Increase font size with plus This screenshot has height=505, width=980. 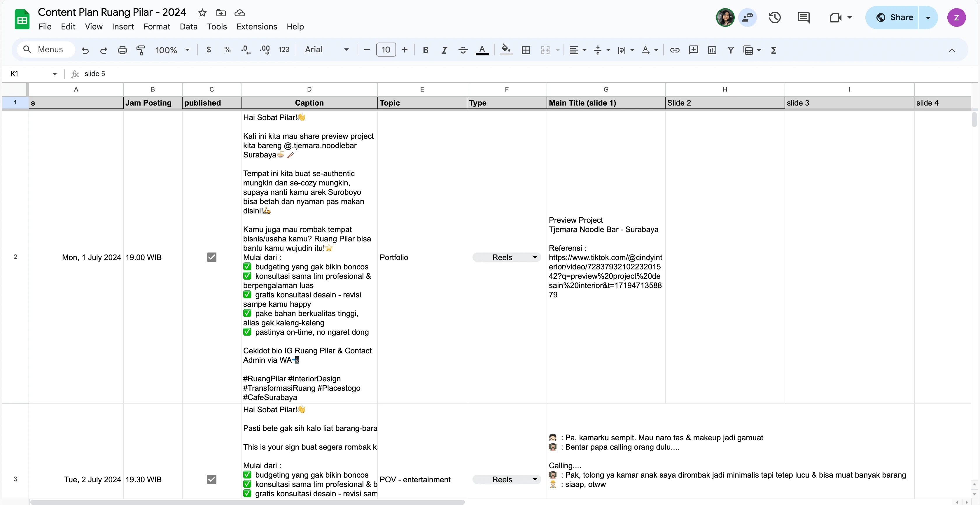405,50
